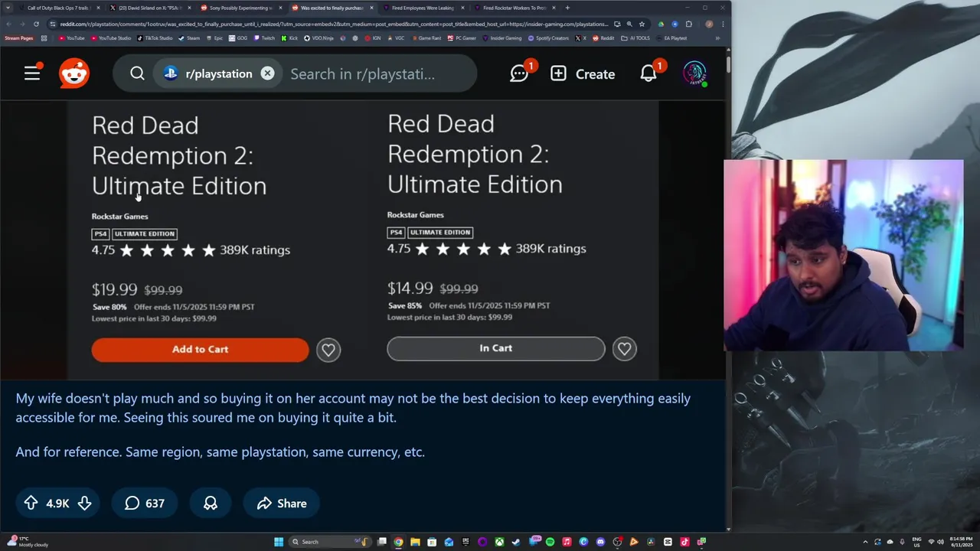Give an award to the post
This screenshot has height=551, width=980.
tap(210, 503)
